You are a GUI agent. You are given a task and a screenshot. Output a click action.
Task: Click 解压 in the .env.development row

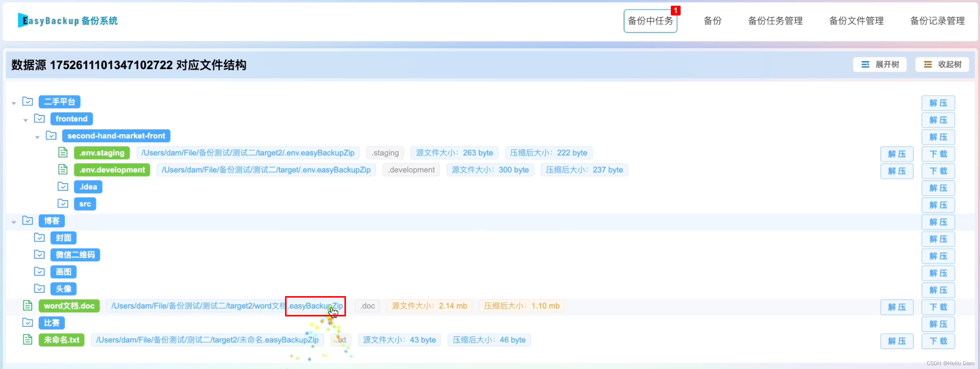[897, 171]
